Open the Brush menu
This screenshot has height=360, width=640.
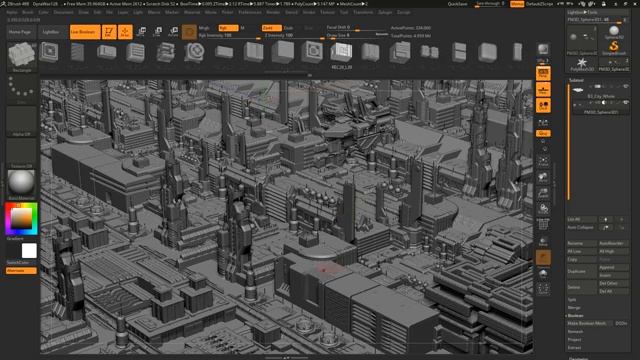click(x=28, y=13)
